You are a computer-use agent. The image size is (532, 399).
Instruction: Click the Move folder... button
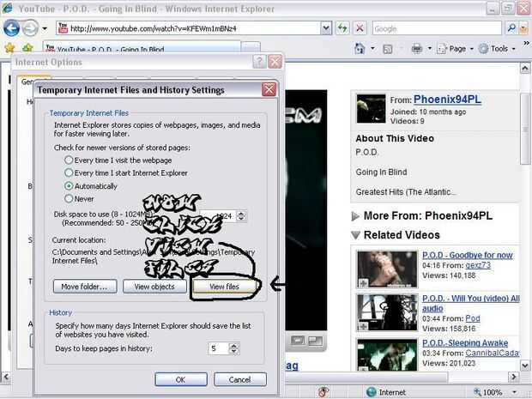coord(85,287)
